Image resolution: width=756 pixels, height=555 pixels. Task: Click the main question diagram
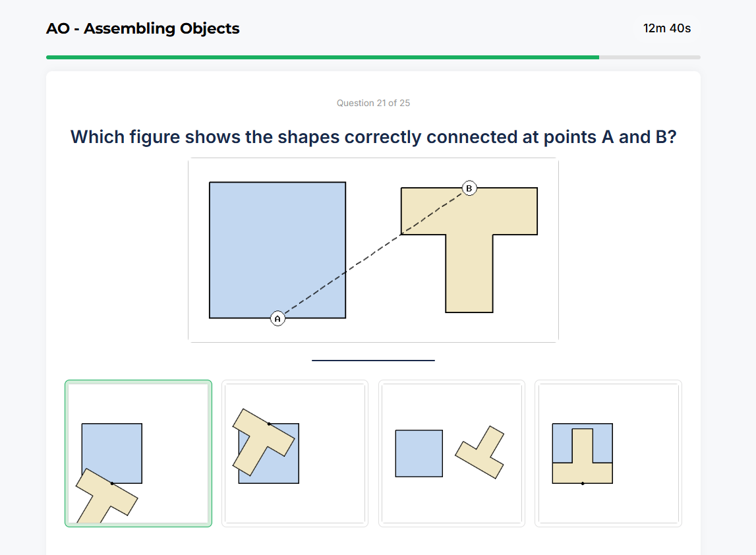pyautogui.click(x=373, y=249)
